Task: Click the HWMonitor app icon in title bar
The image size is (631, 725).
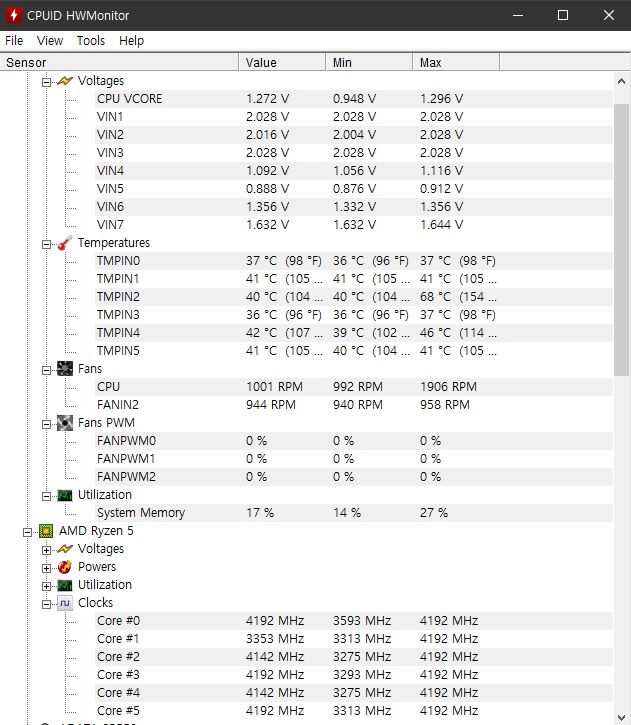Action: [14, 15]
